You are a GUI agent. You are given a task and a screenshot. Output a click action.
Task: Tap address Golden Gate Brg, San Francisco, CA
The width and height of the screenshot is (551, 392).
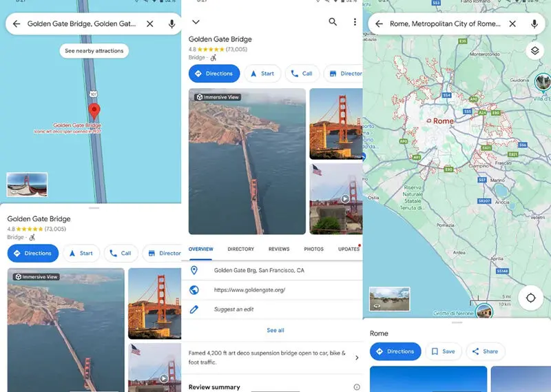[260, 270]
